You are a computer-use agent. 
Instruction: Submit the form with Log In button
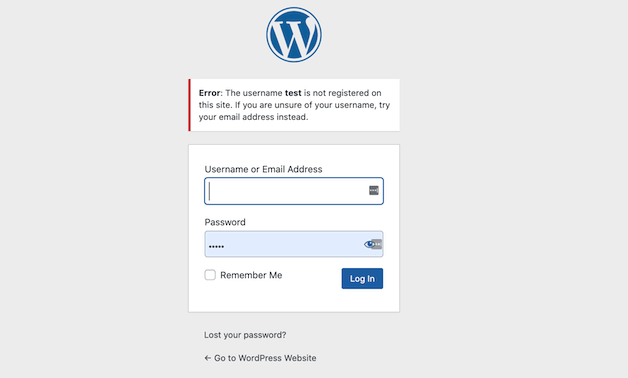click(362, 278)
